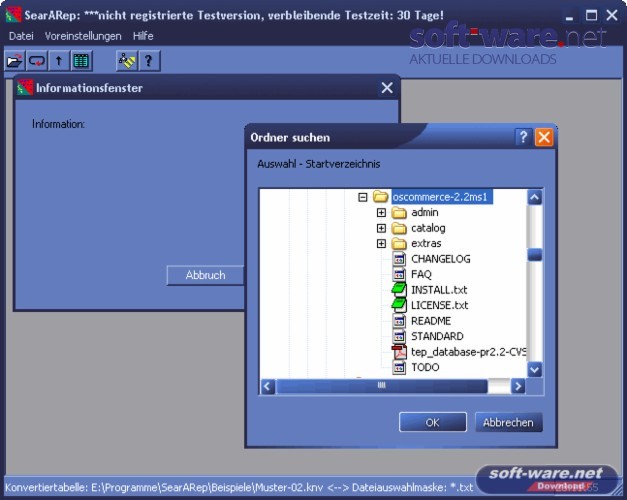627x500 pixels.
Task: Click the extras folder icon
Action: click(x=399, y=243)
